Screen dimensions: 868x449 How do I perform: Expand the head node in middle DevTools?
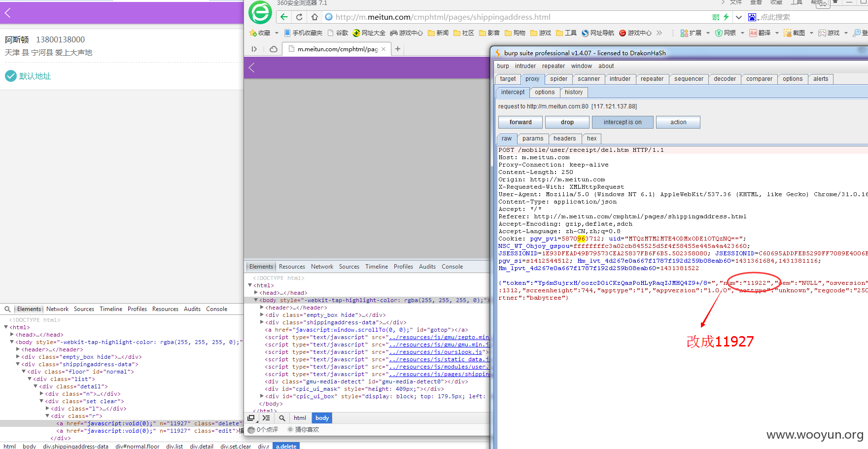(256, 293)
